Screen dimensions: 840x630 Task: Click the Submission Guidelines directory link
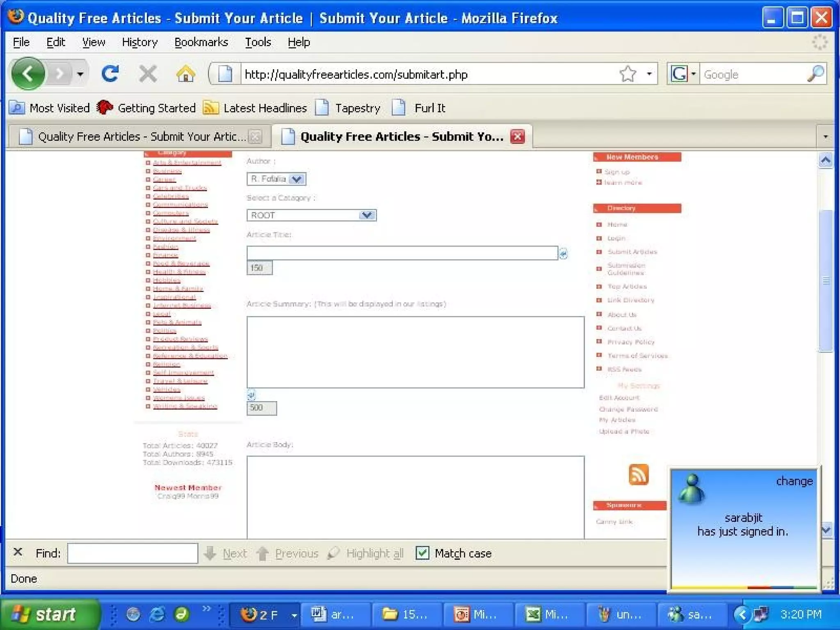click(626, 269)
